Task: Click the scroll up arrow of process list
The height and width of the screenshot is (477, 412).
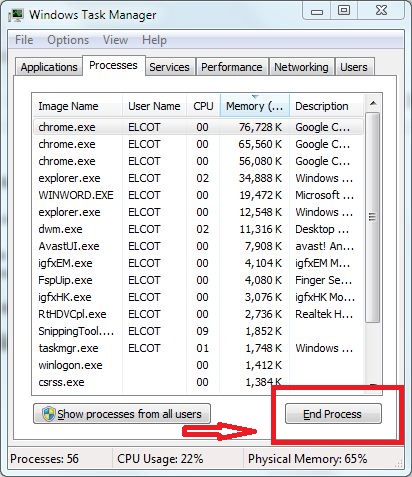Action: (x=373, y=103)
